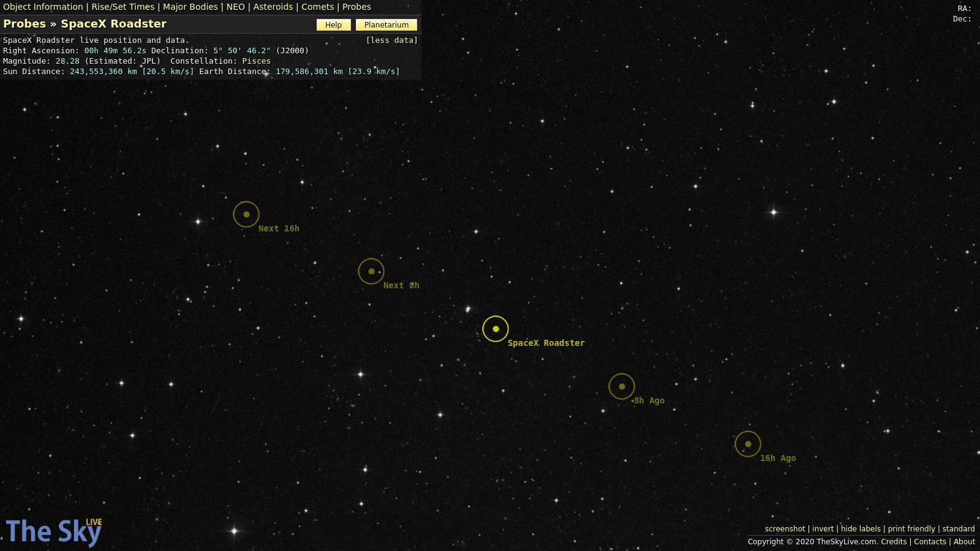This screenshot has width=980, height=551.
Task: Open Rise/Set Times menu item
Action: [123, 7]
